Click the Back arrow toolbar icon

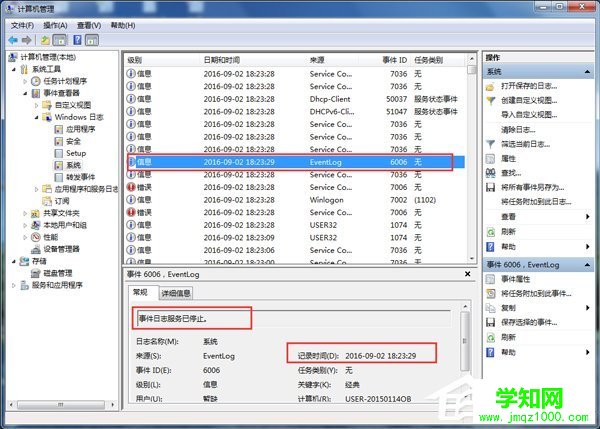click(x=13, y=40)
